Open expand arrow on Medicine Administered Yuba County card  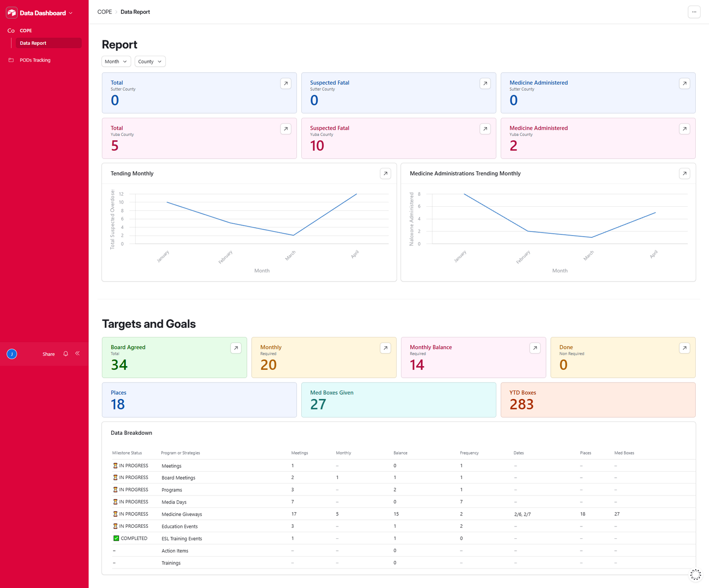pyautogui.click(x=685, y=129)
